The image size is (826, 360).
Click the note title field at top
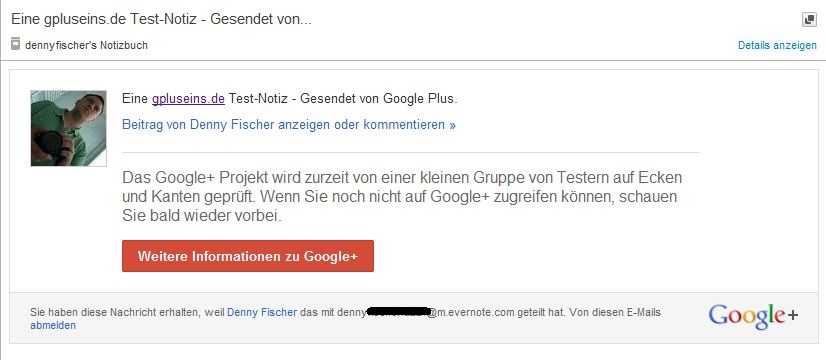pyautogui.click(x=161, y=20)
